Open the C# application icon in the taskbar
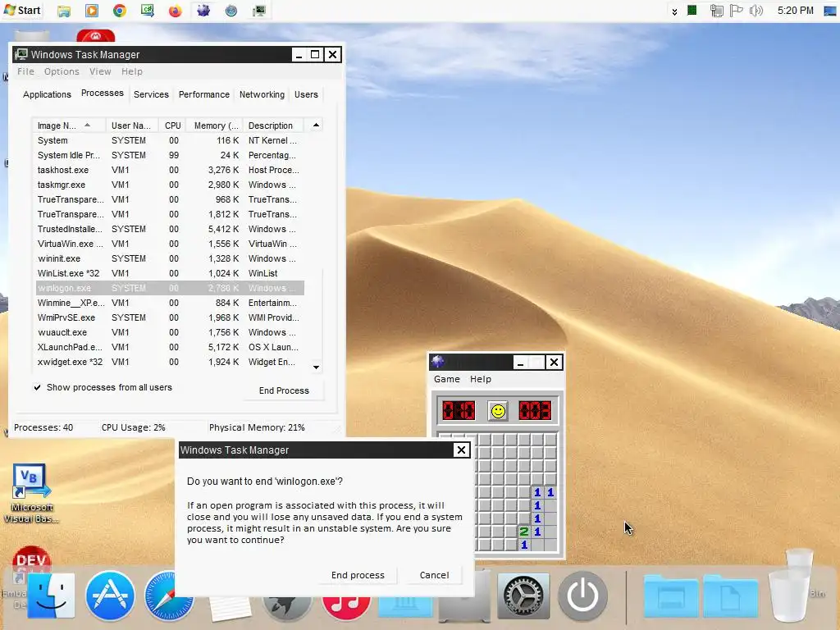 point(148,11)
